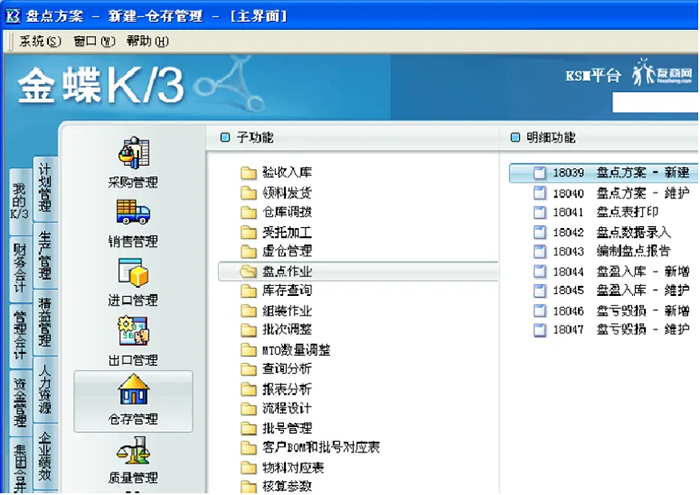The width and height of the screenshot is (700, 495).
Task: Click the K3 title bar icon
Action: (12, 16)
